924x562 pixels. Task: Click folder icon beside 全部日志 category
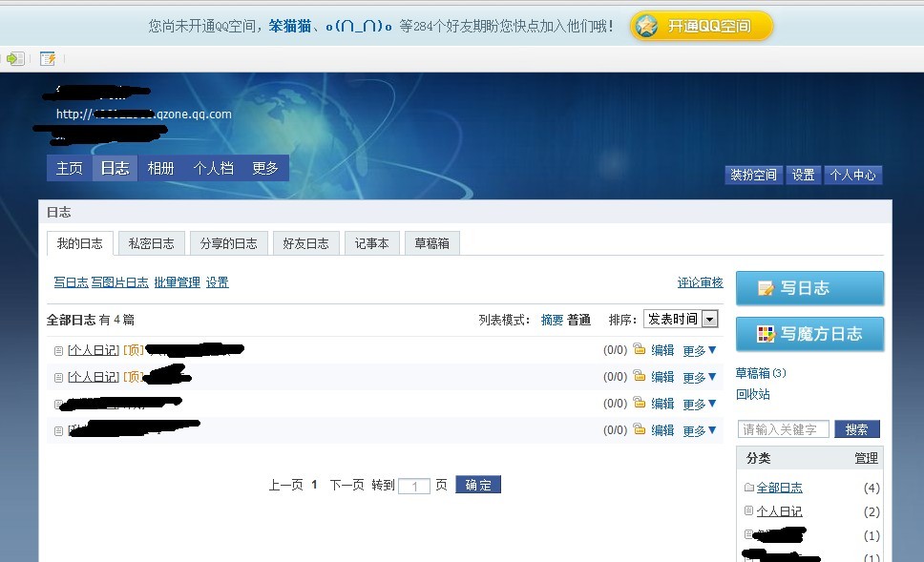tap(749, 488)
